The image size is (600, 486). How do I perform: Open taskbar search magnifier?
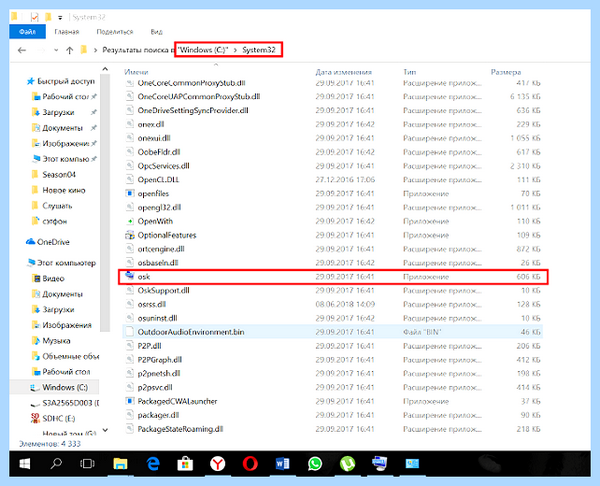pyautogui.click(x=56, y=464)
